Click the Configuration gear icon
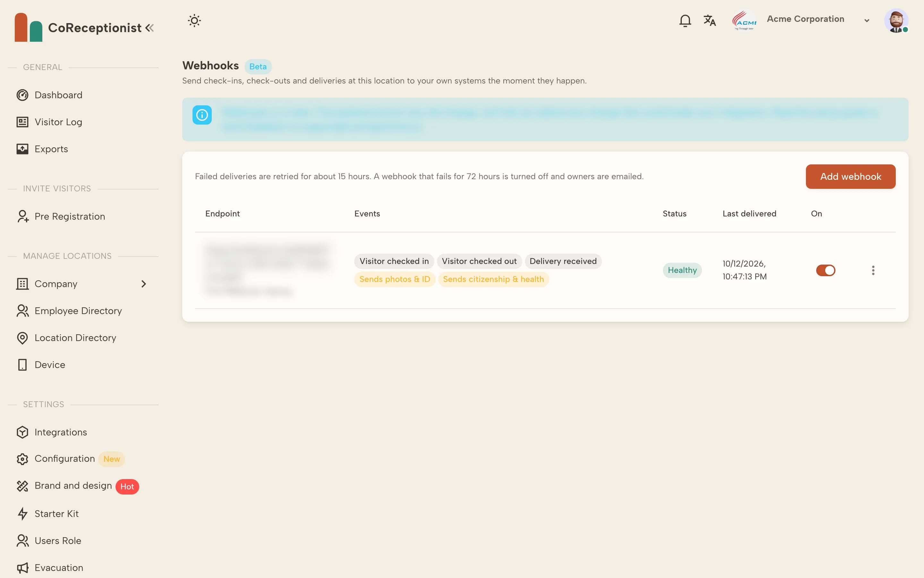The image size is (924, 578). coord(22,459)
